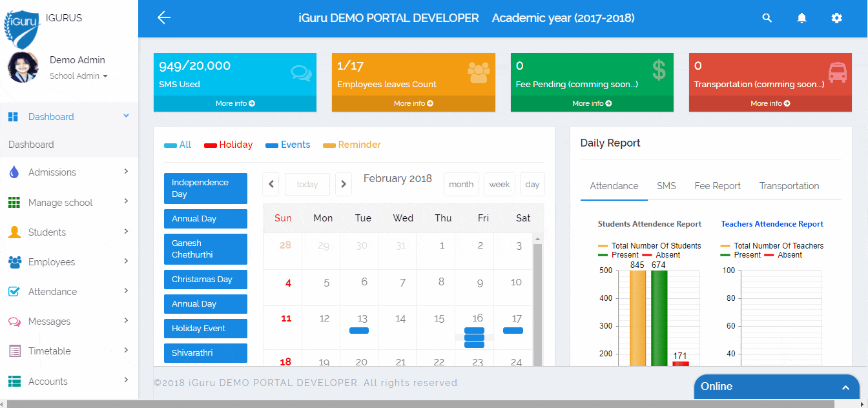The image size is (868, 408).
Task: Expand the Online chat panel chevron
Action: tap(845, 387)
